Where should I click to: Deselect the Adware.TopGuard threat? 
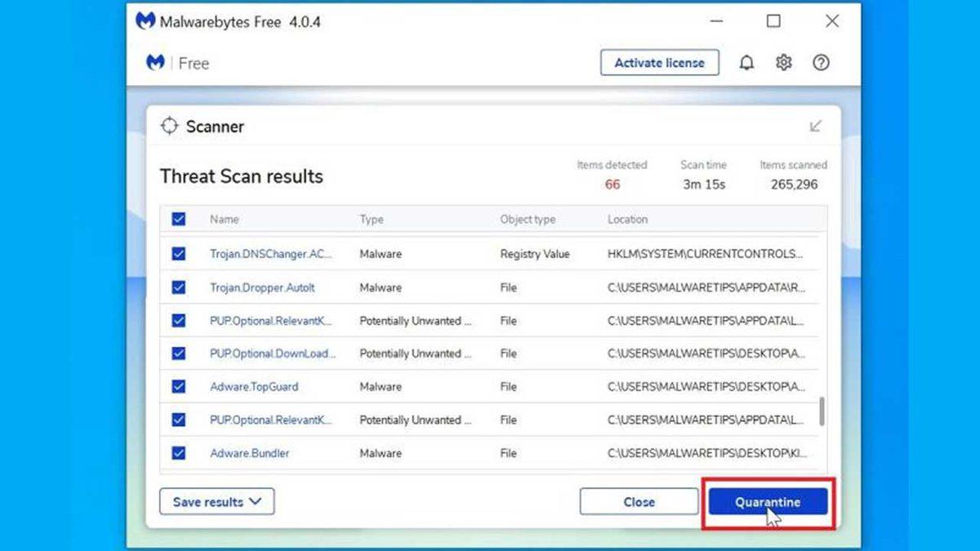pos(179,386)
